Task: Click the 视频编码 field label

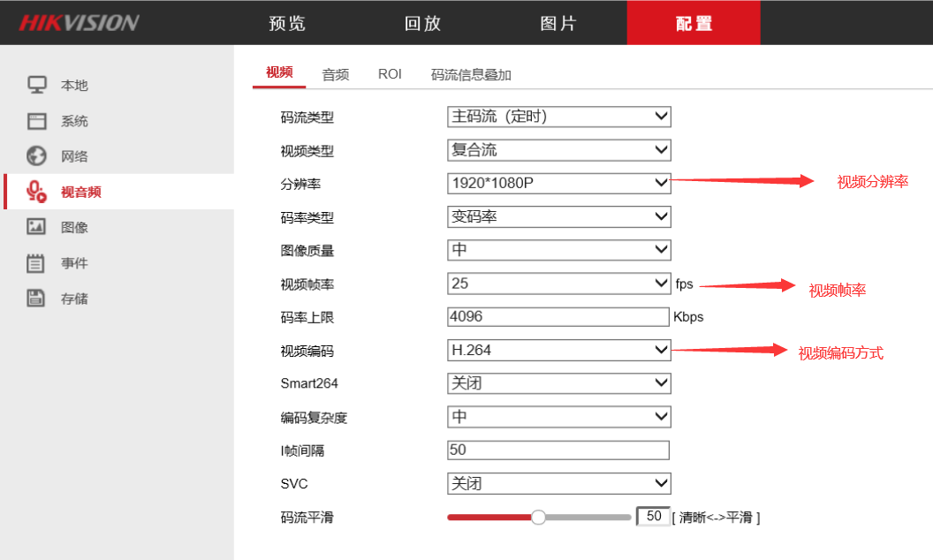Action: click(307, 352)
